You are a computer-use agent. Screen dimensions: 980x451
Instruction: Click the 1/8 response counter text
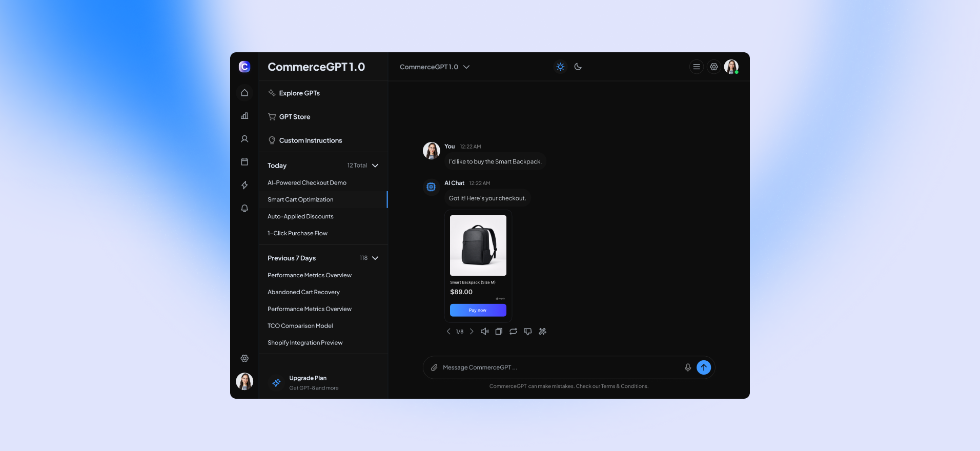[460, 332]
